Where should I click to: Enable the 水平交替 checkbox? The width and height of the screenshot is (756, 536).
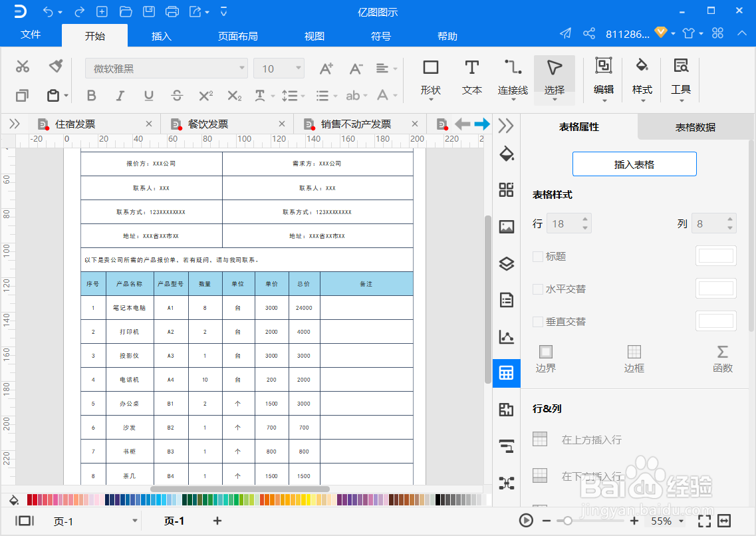(x=538, y=289)
